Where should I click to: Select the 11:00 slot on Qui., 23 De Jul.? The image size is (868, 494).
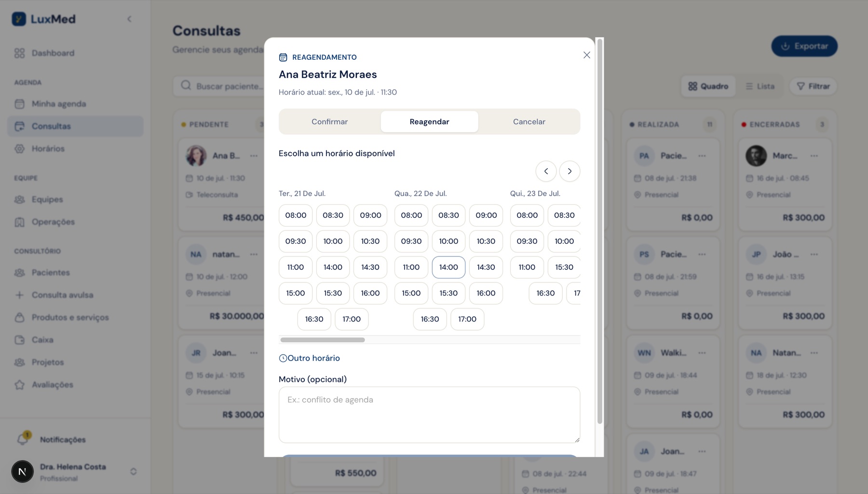click(x=527, y=267)
